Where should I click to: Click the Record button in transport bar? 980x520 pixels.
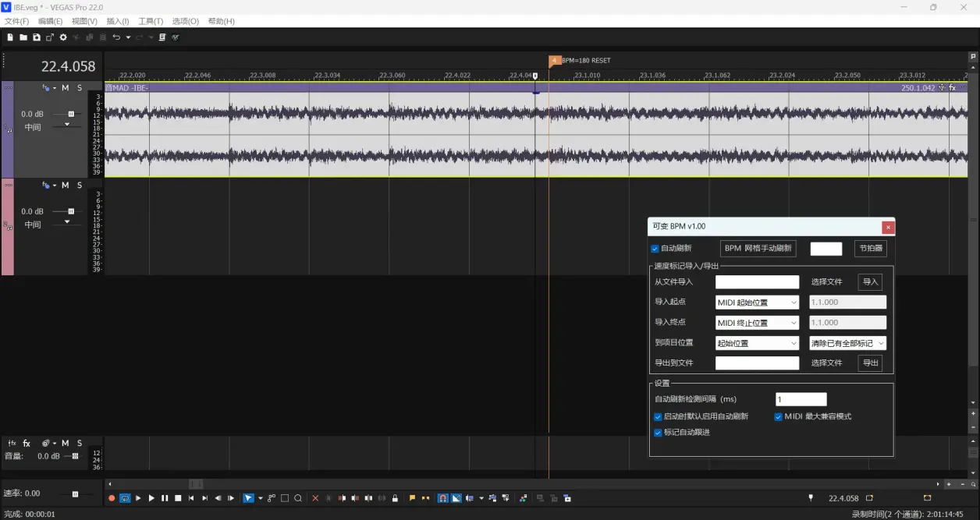112,498
